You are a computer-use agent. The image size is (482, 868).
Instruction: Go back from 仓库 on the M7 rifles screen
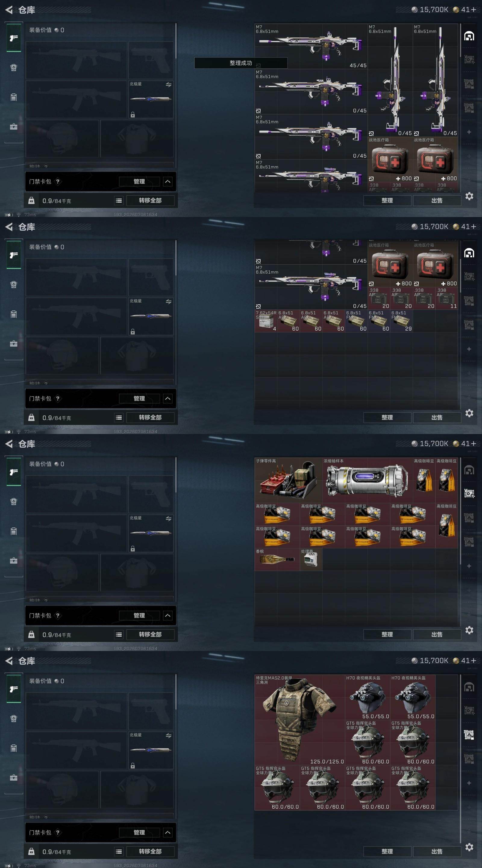point(9,10)
